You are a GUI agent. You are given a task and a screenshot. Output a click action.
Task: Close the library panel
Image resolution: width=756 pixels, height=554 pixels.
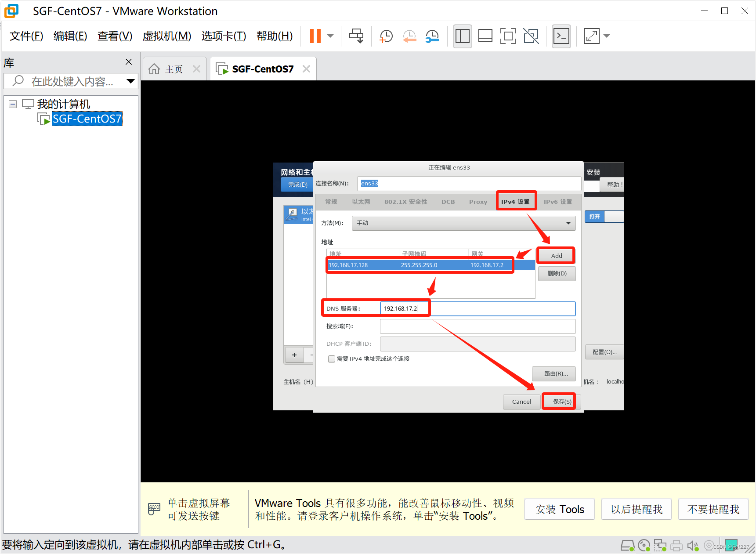(x=129, y=62)
